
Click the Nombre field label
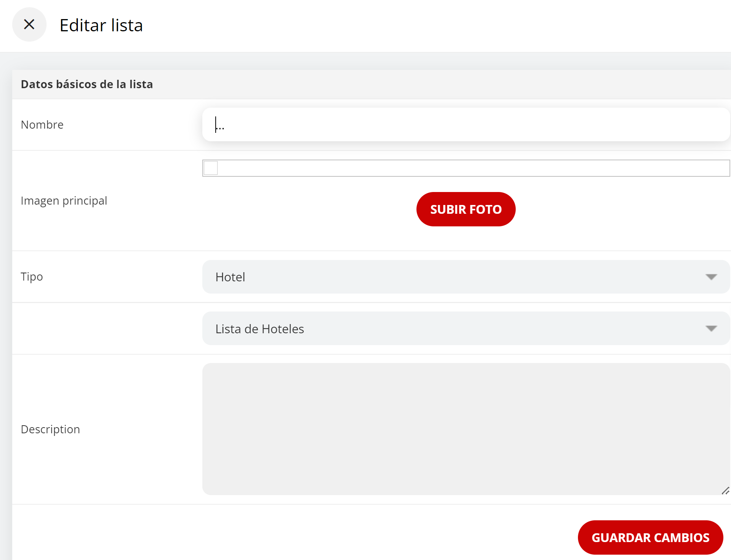[42, 124]
